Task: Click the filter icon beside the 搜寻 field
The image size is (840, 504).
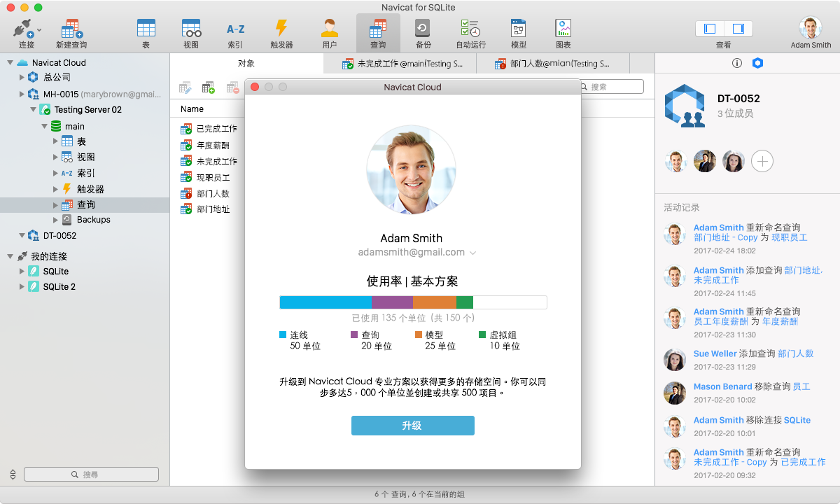Action: tap(13, 475)
